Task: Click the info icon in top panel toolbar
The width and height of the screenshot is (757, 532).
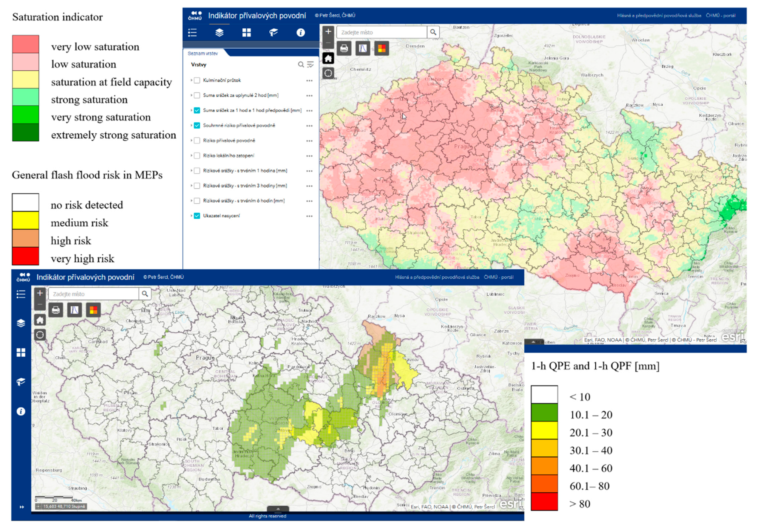Action: tap(300, 33)
